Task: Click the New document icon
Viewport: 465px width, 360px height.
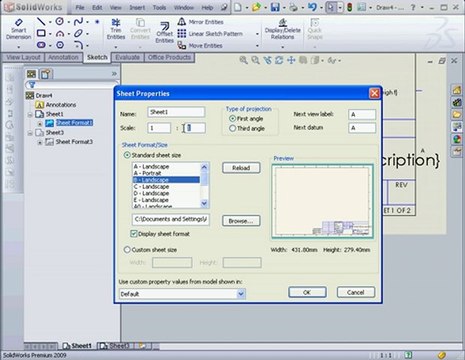Action: [x=238, y=7]
